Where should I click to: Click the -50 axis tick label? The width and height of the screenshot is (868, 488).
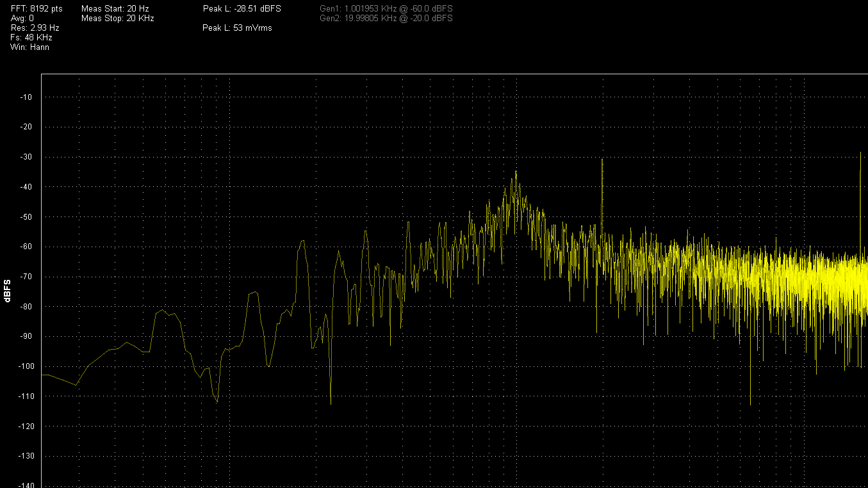pyautogui.click(x=25, y=216)
